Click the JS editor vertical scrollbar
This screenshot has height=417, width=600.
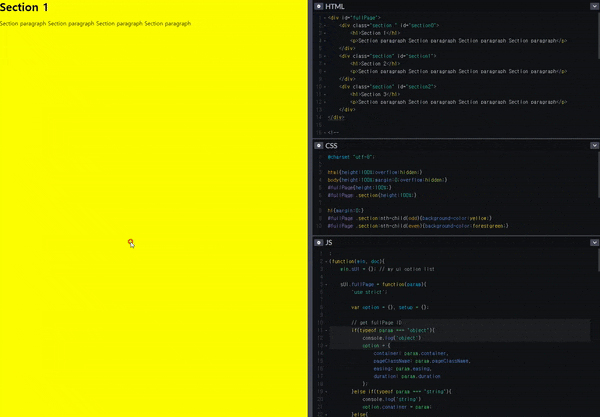pyautogui.click(x=598, y=260)
